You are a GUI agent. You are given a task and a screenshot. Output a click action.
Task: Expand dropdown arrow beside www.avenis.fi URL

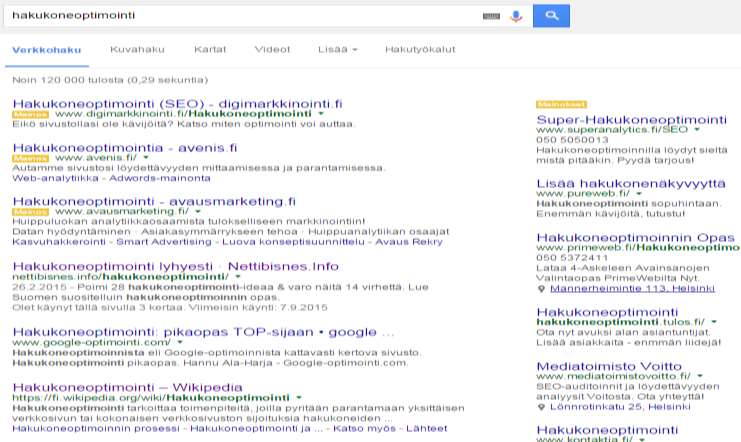(x=146, y=157)
